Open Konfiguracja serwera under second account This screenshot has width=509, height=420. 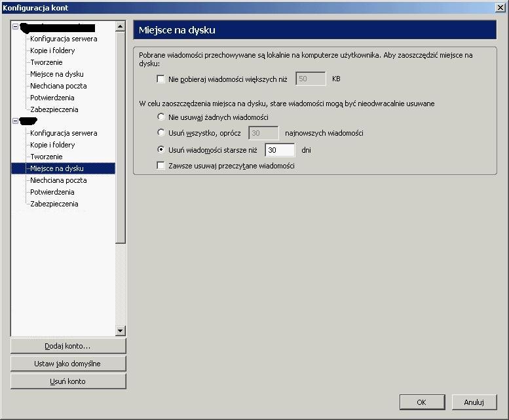pos(64,133)
